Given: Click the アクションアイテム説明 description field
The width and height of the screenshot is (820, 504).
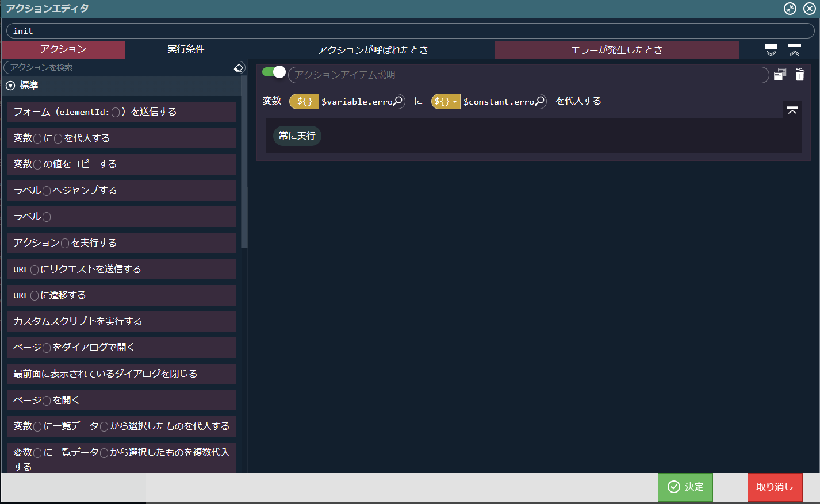Looking at the screenshot, I should (528, 75).
